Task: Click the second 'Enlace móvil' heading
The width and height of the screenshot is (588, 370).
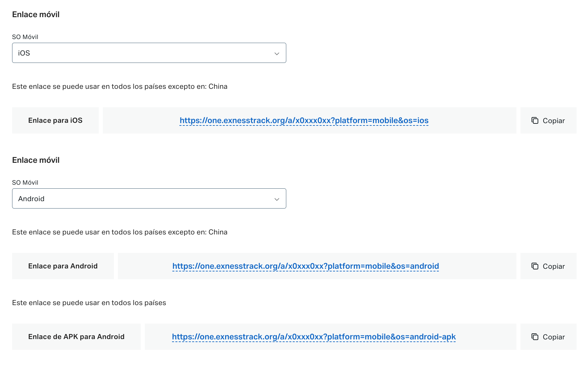Action: pos(36,160)
